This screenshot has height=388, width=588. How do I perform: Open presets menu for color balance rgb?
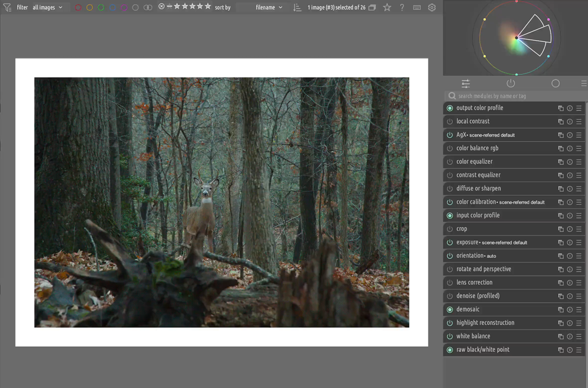pyautogui.click(x=579, y=149)
